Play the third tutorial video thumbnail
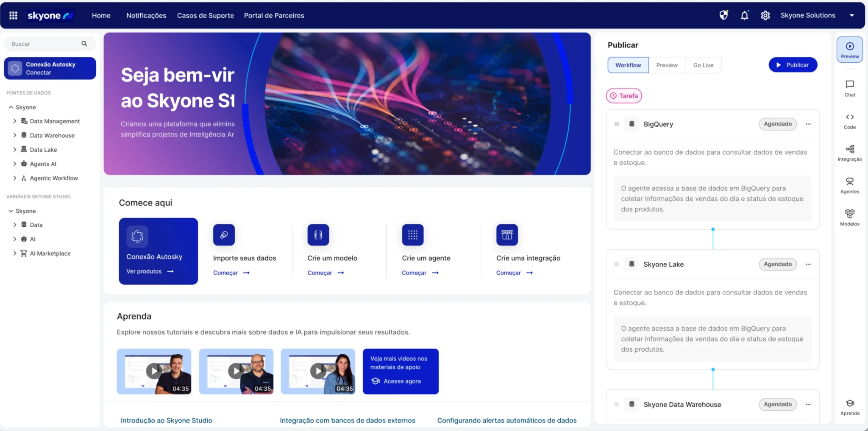 (x=318, y=371)
